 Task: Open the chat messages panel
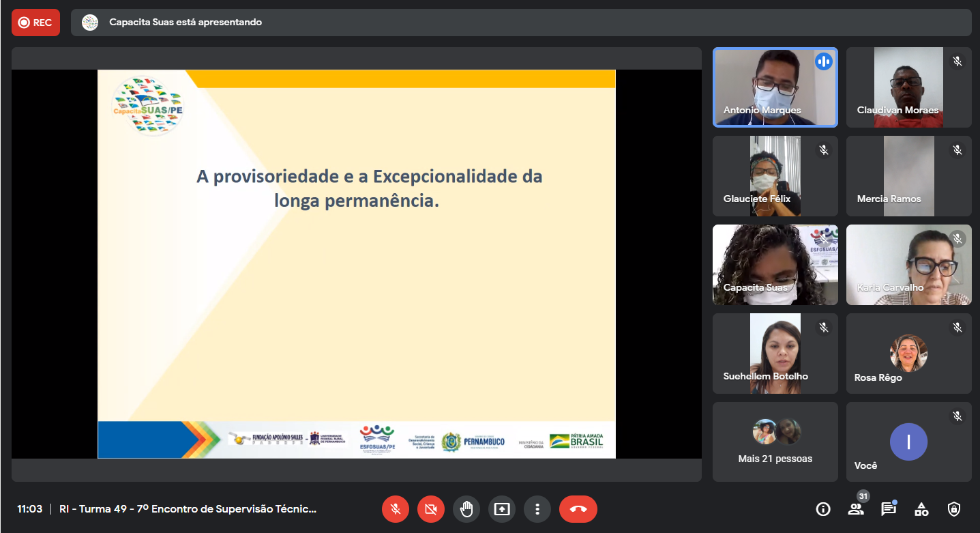[888, 509]
